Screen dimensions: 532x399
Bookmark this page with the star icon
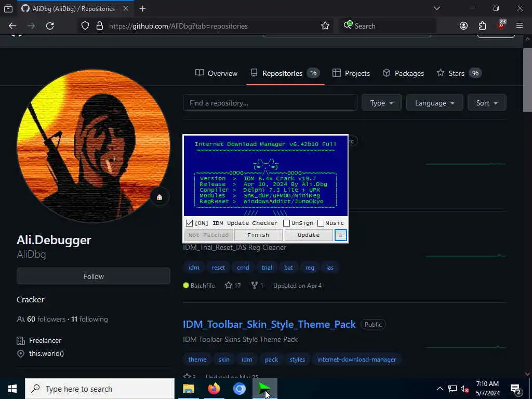(325, 26)
